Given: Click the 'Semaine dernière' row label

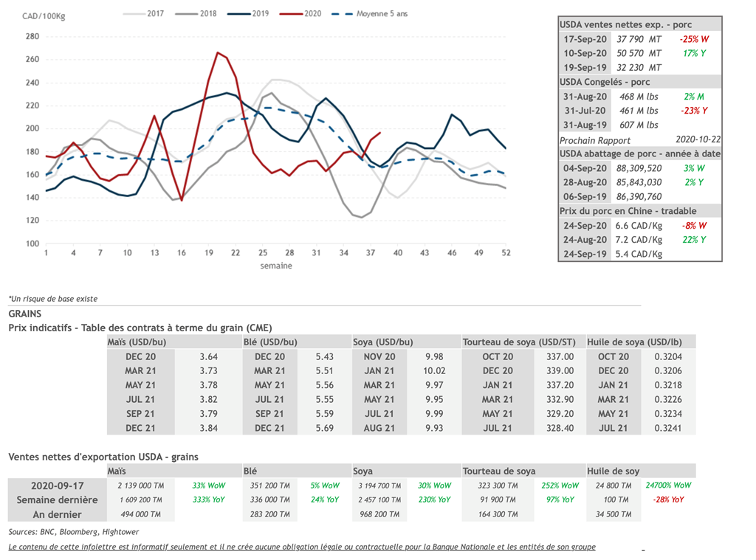Looking at the screenshot, I should click(57, 499).
